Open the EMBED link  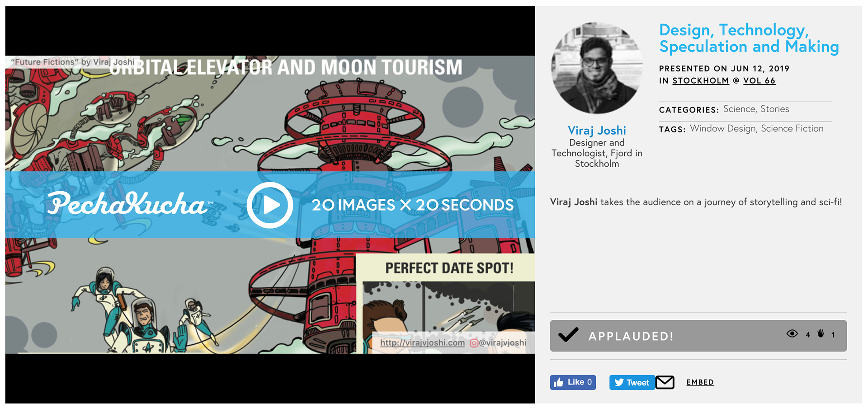pos(700,382)
